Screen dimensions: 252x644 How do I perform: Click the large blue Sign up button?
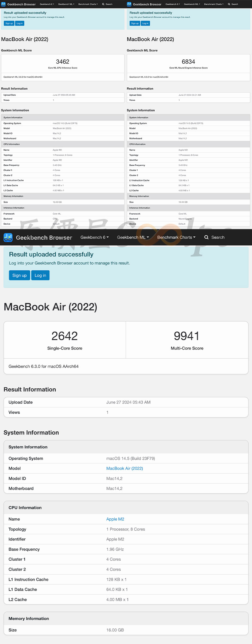click(x=20, y=275)
